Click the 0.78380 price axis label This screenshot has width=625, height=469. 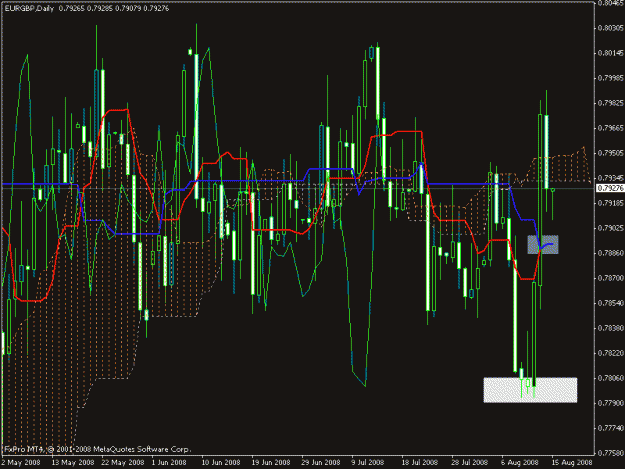(610, 328)
